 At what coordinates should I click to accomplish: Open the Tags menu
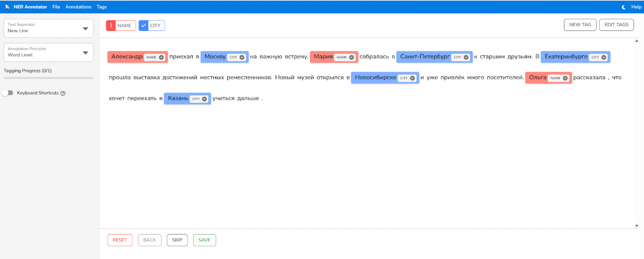(102, 7)
